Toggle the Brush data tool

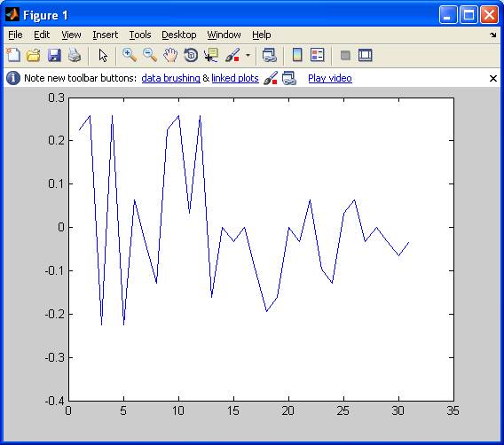pyautogui.click(x=232, y=55)
